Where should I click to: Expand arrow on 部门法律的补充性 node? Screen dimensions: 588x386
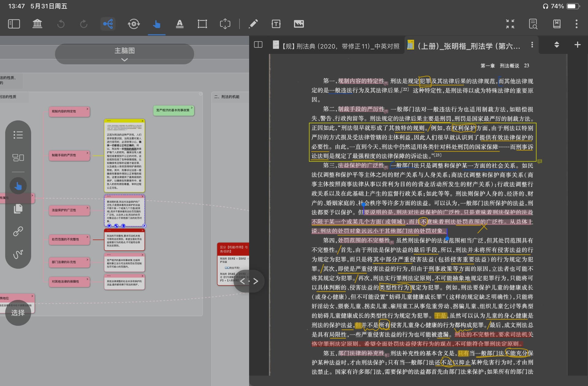(87, 260)
